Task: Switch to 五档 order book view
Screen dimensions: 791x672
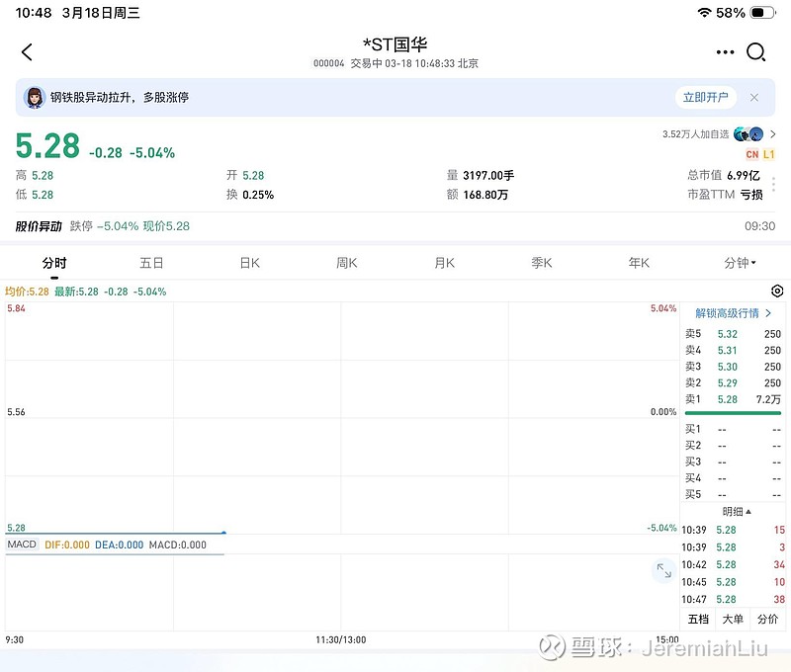Action: pos(698,619)
